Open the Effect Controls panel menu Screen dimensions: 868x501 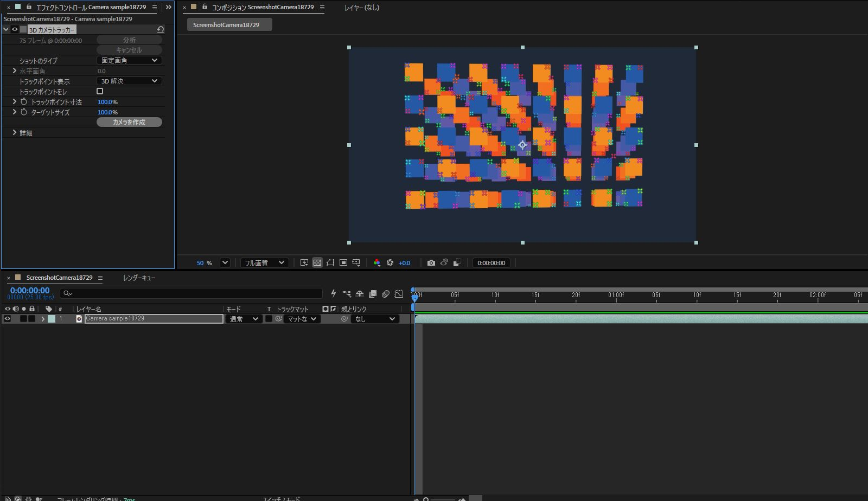[155, 8]
